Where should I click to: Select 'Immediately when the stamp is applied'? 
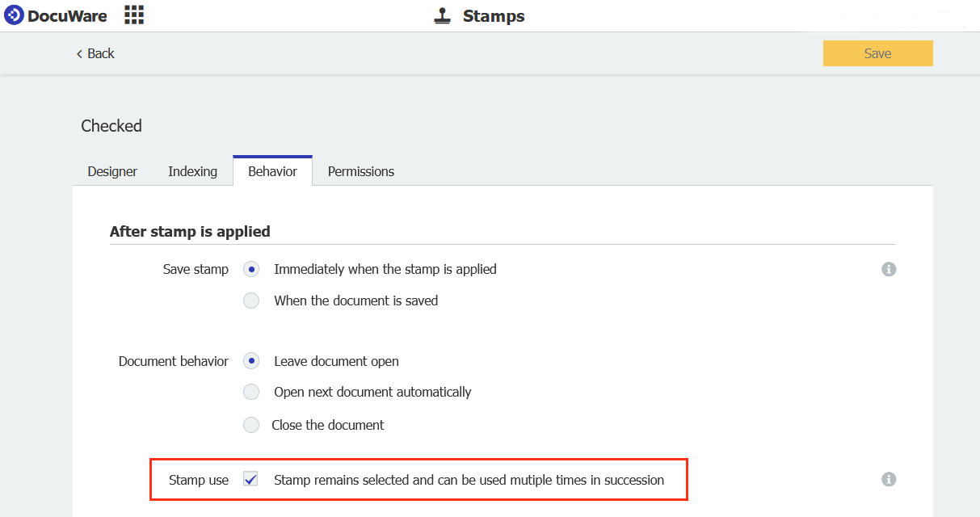[250, 269]
